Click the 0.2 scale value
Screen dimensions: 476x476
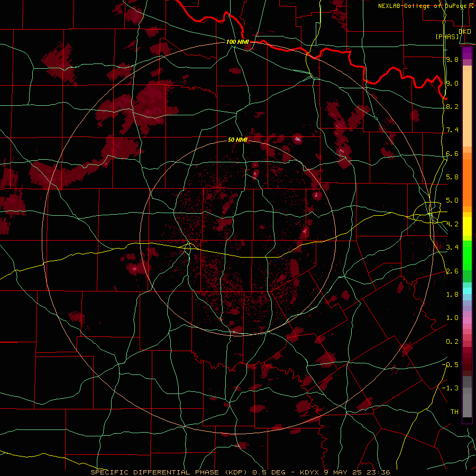pos(452,342)
